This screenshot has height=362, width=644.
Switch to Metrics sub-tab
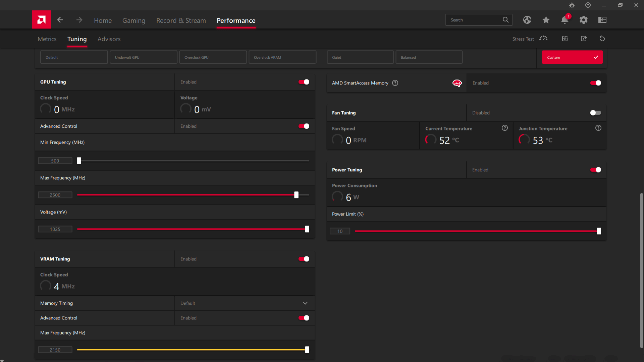pos(47,39)
